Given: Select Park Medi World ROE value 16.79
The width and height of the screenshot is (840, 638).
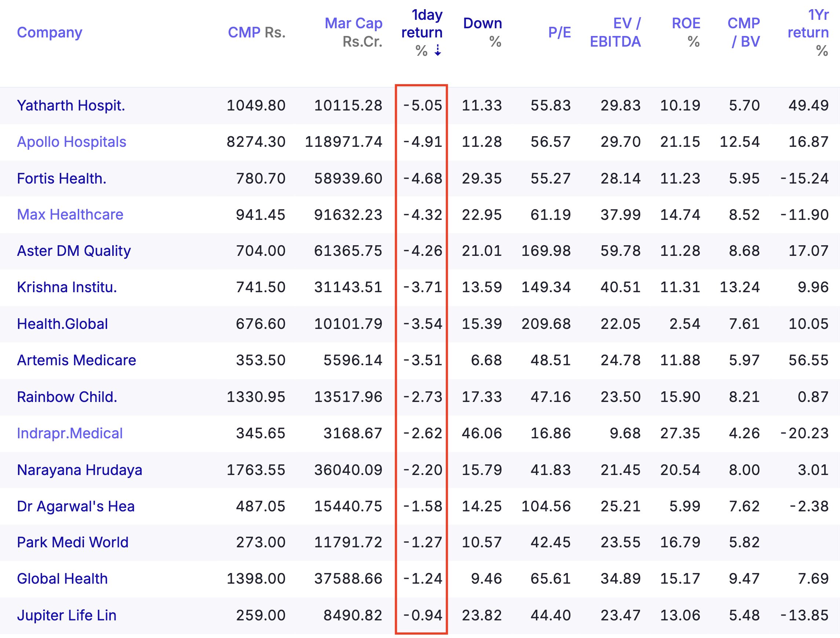Looking at the screenshot, I should pyautogui.click(x=680, y=542).
